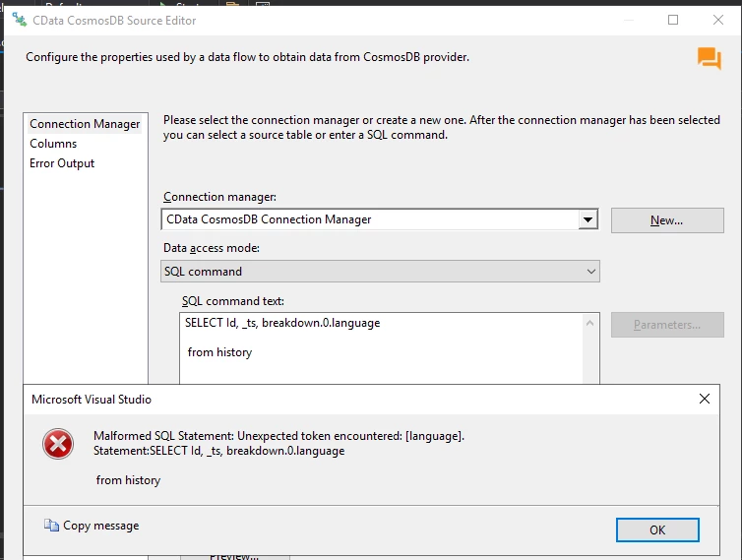Click the CData CosmosDB editor title icon
This screenshot has width=742, height=560.
(x=20, y=20)
